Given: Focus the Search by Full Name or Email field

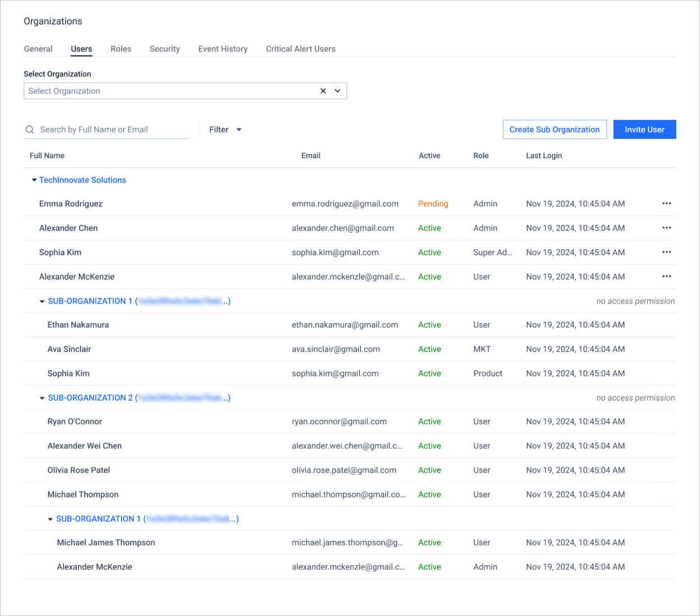Looking at the screenshot, I should [x=112, y=130].
